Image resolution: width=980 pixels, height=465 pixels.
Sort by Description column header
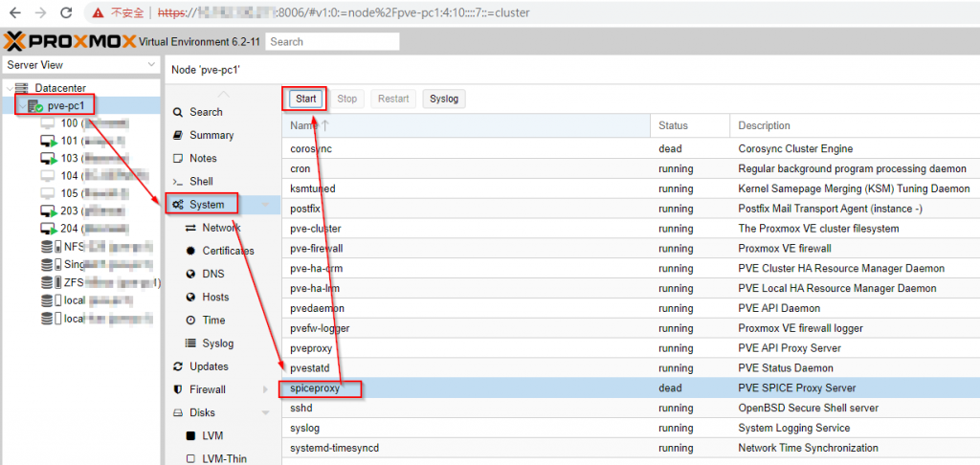click(855, 125)
